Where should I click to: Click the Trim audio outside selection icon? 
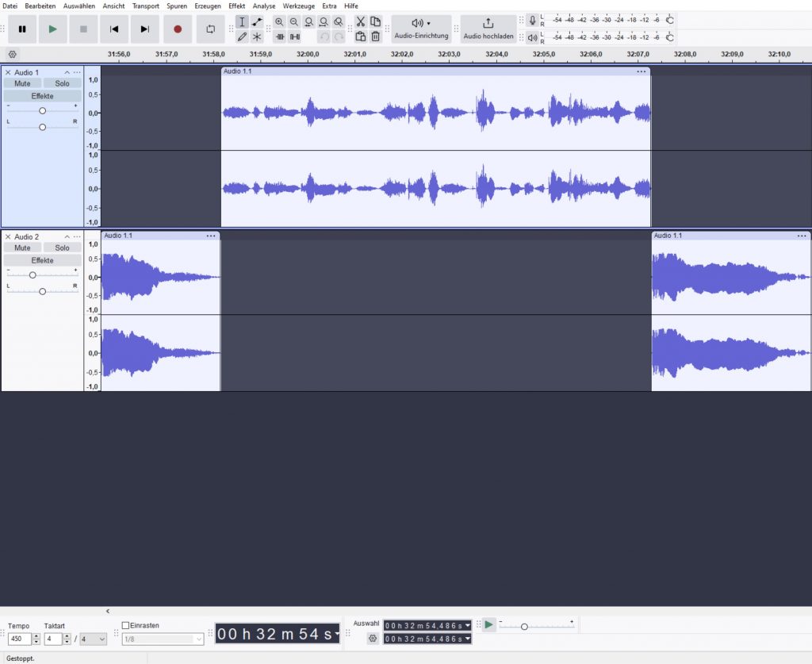pos(279,36)
